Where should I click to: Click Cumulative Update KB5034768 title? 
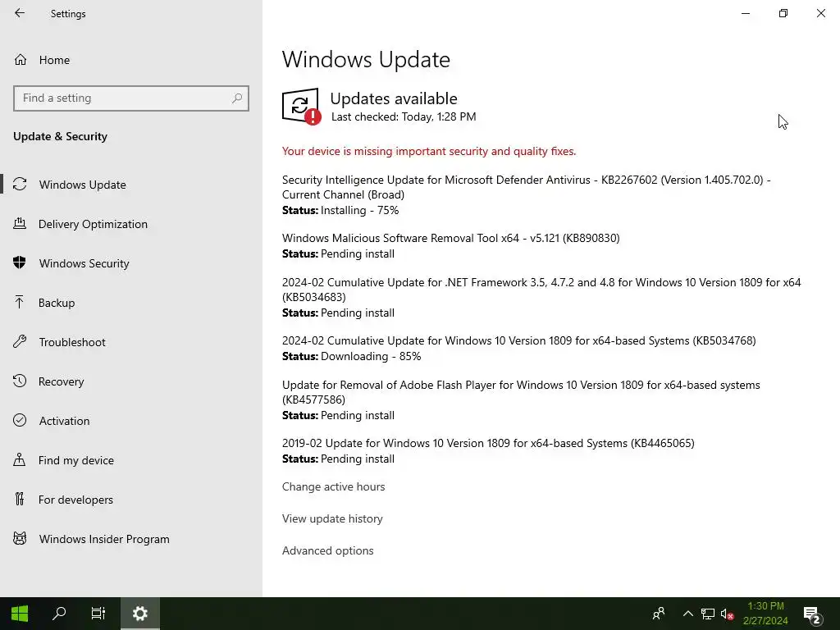[518, 340]
